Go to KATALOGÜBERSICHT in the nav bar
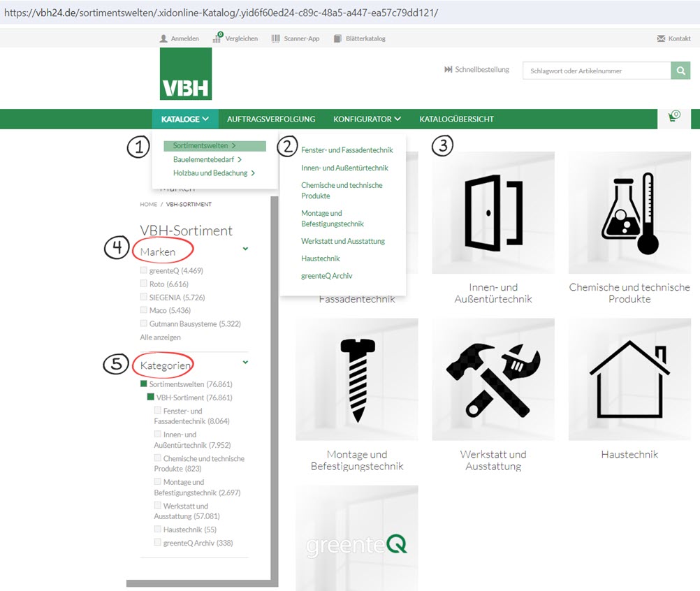700x591 pixels. pos(456,119)
